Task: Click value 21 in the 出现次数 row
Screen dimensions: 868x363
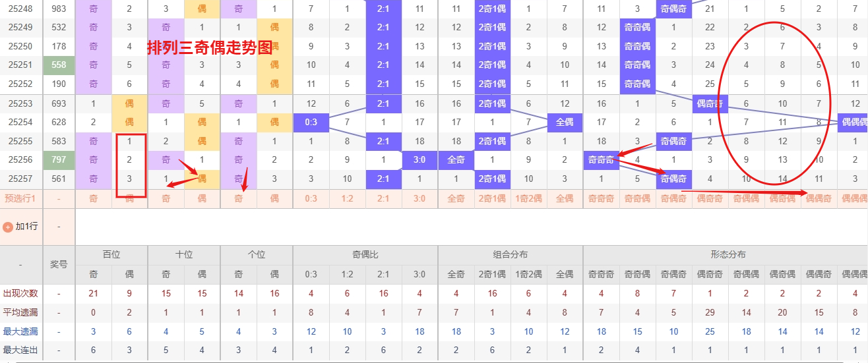Action: (93, 294)
